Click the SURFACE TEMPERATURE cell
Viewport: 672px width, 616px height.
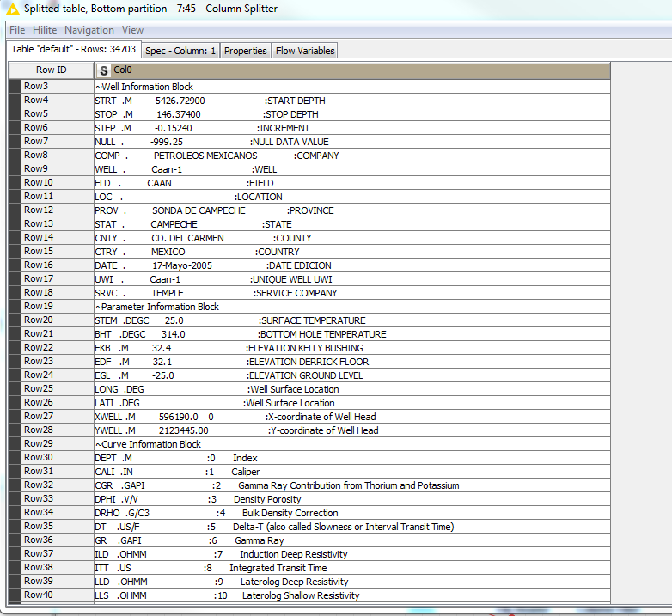coord(352,320)
